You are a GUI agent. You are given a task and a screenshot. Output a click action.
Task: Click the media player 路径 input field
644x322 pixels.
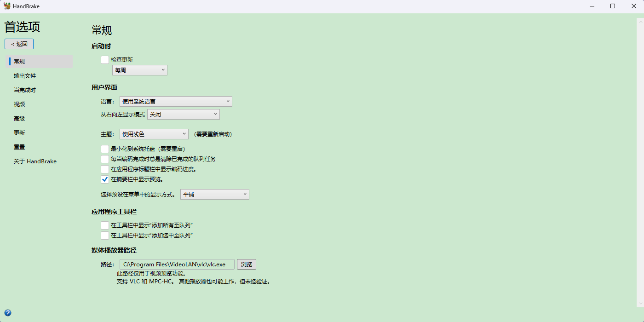[x=177, y=264]
